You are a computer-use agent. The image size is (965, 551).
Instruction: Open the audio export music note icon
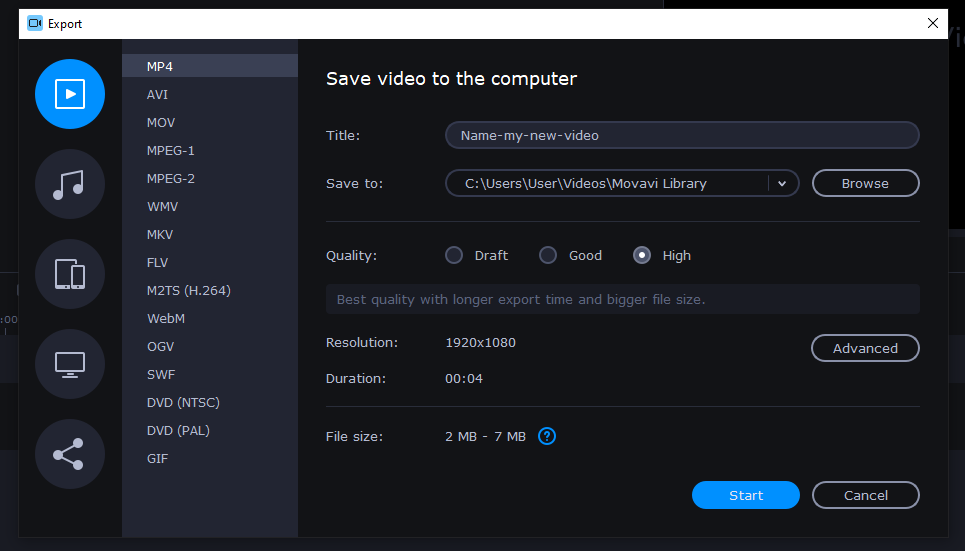70,184
